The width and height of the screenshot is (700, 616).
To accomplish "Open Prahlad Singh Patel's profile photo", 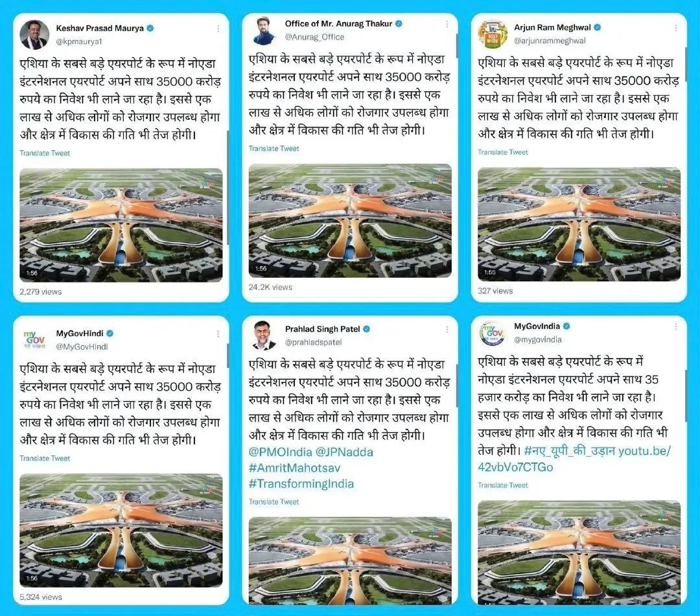I will click(x=264, y=336).
